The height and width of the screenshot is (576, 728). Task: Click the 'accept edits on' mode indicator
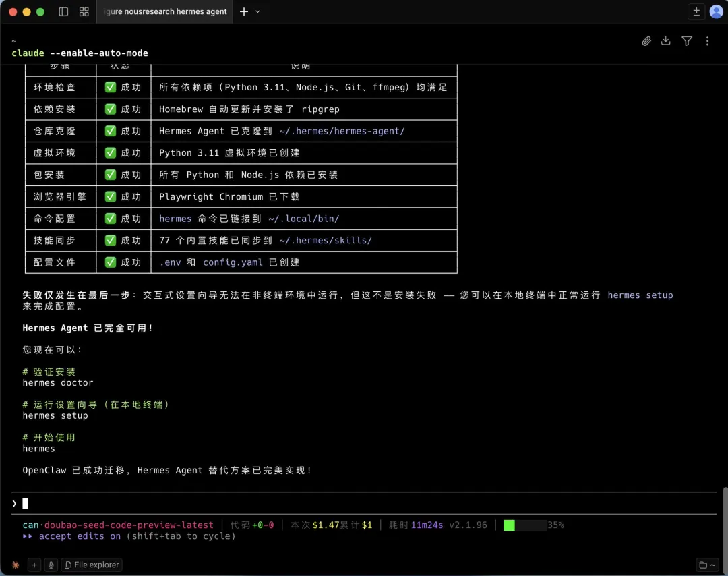(80, 536)
